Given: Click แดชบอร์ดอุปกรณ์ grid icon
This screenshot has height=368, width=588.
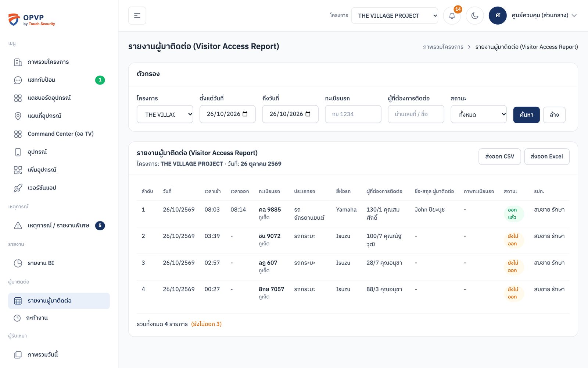Looking at the screenshot, I should [18, 98].
